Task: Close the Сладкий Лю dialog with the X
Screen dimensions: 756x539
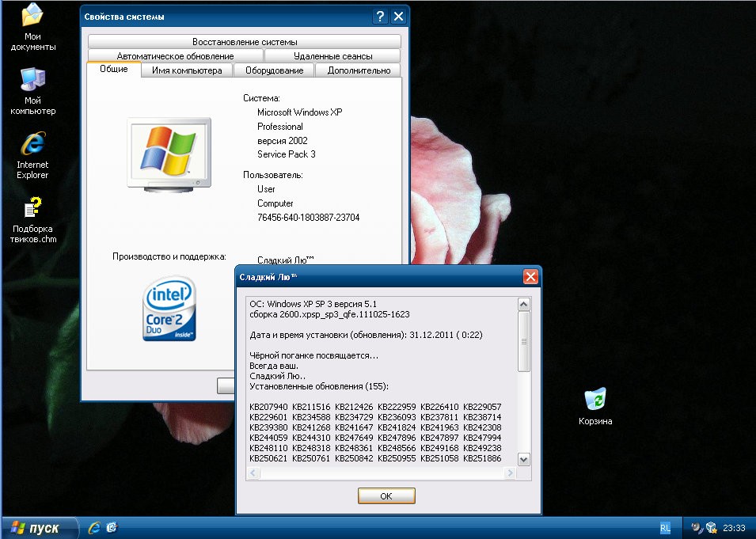Action: pos(530,277)
